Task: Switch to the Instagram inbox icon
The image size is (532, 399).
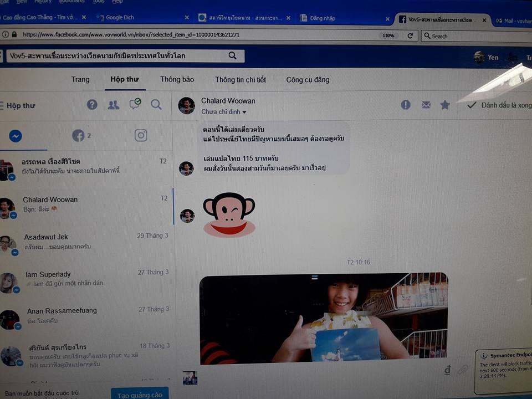Action: coord(141,135)
